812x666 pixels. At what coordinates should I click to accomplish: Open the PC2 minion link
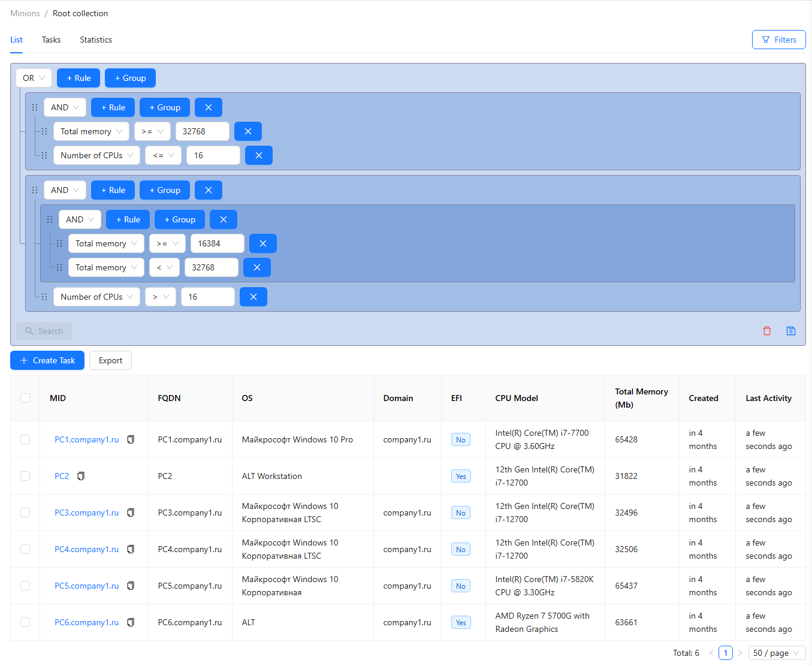click(62, 476)
